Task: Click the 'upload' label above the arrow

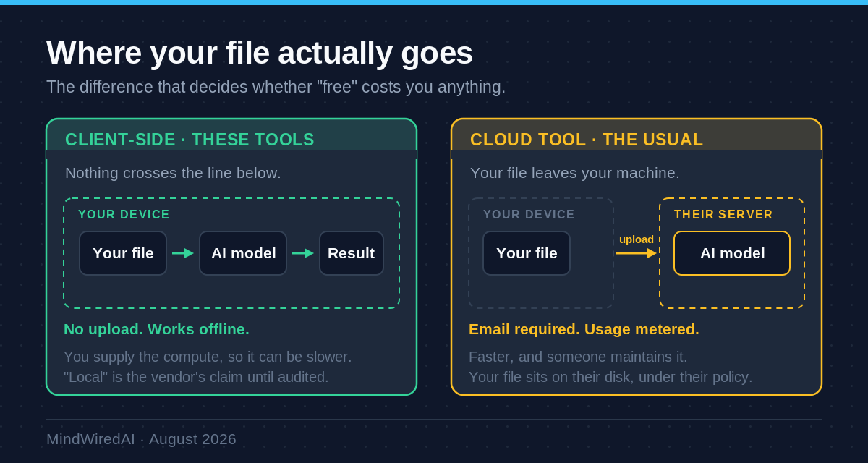Action: [637, 239]
